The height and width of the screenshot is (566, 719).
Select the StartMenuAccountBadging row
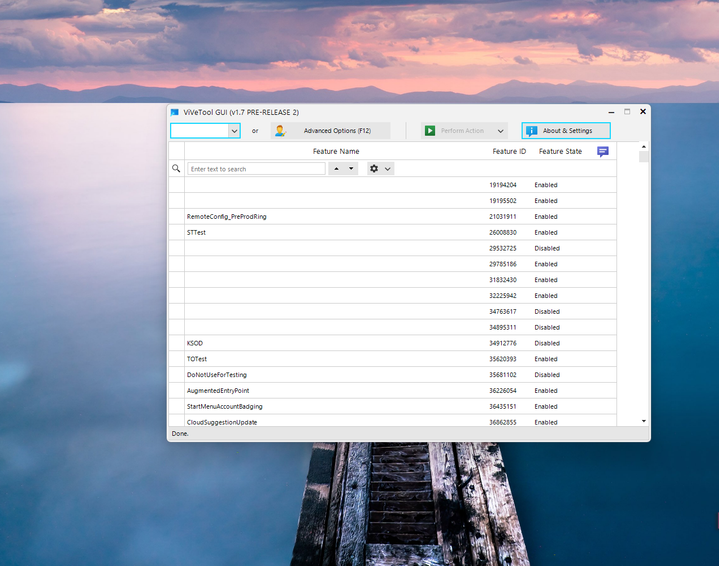click(x=223, y=407)
